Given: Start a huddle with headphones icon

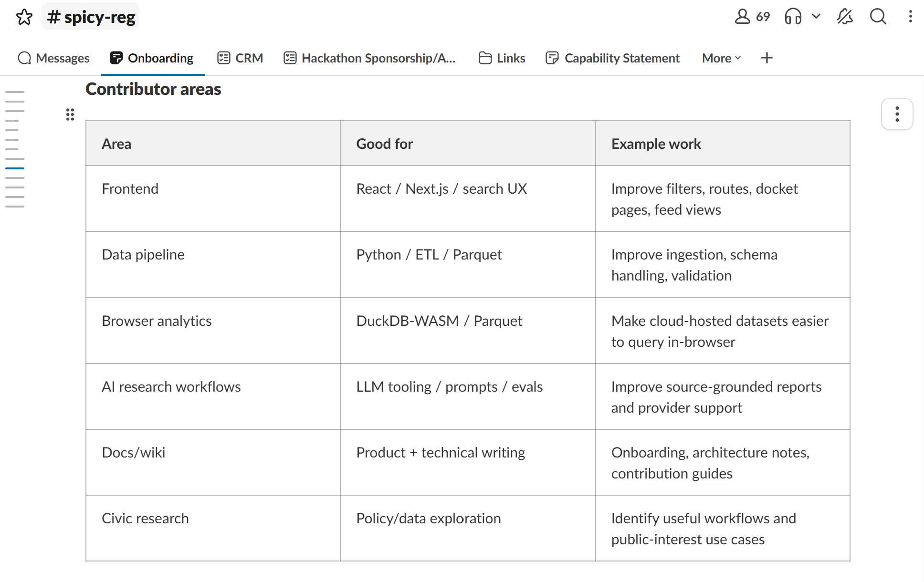Looking at the screenshot, I should [x=793, y=17].
